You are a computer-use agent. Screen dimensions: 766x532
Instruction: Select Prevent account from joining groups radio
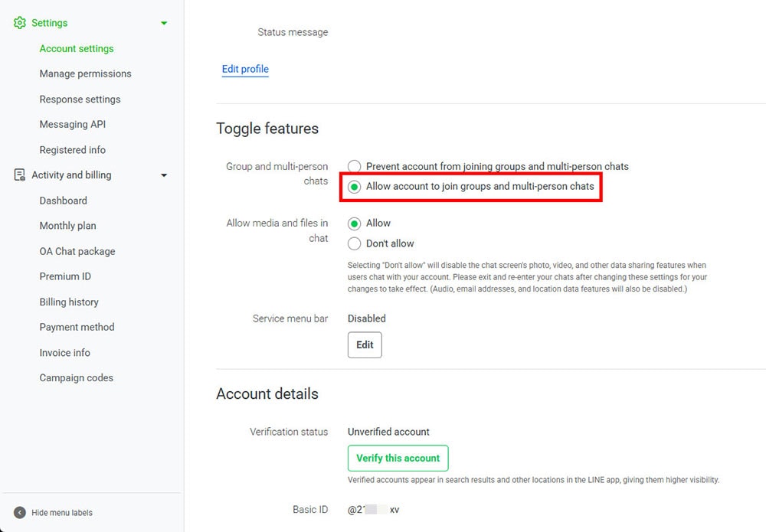pos(354,166)
